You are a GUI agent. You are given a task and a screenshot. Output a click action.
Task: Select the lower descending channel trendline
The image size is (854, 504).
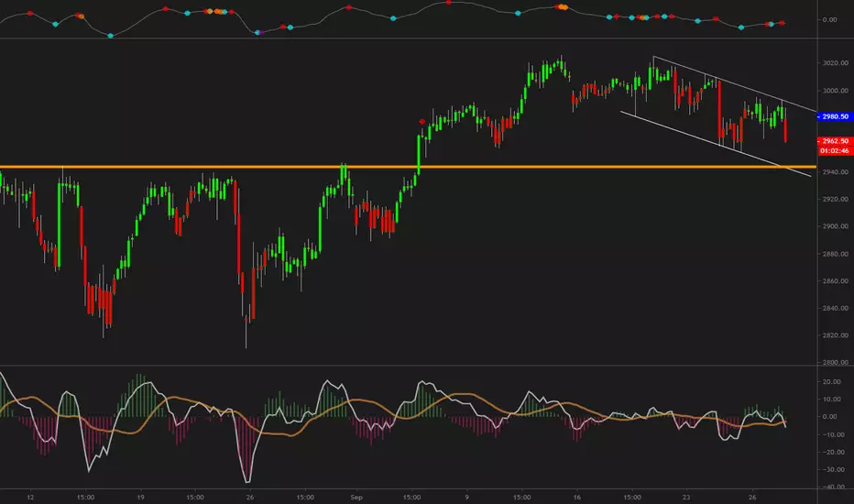point(716,144)
